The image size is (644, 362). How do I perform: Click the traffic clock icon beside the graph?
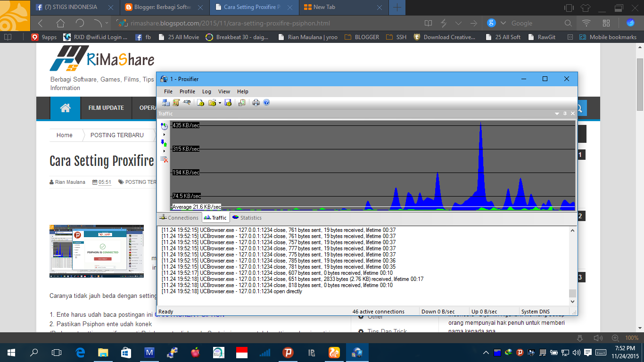coord(164,126)
